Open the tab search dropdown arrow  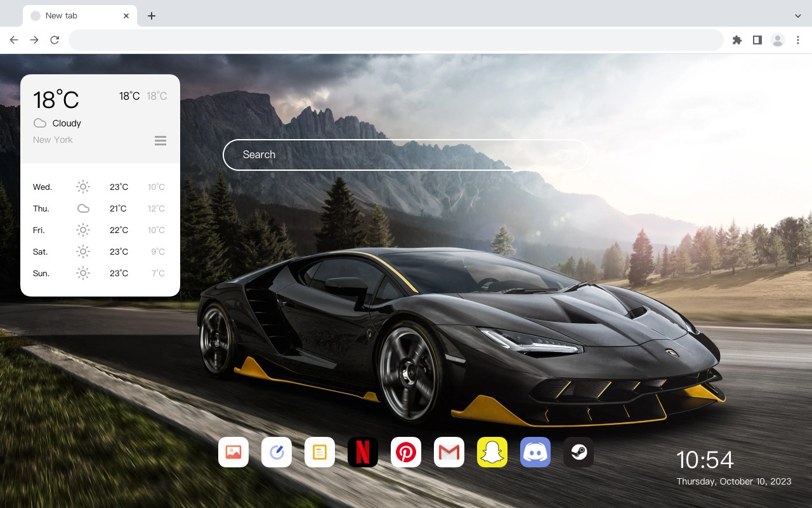tap(797, 16)
